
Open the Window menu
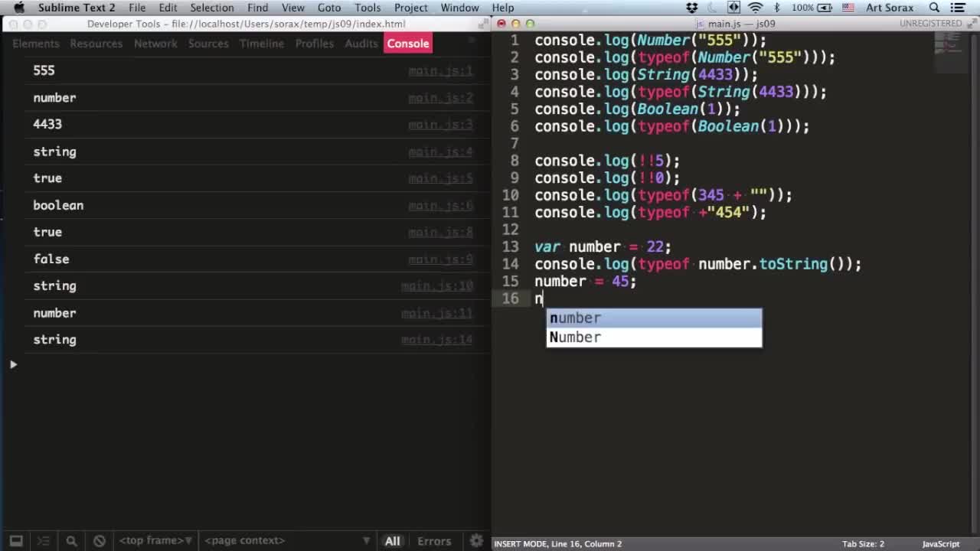(459, 8)
